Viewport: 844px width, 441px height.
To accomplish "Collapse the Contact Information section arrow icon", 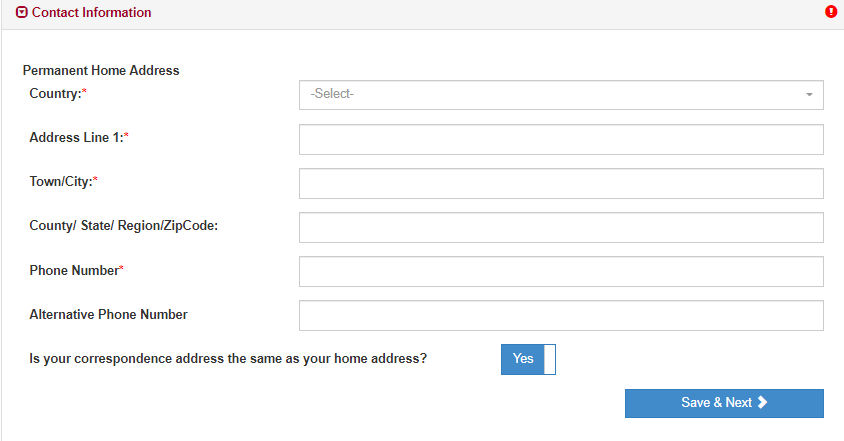I will pos(22,13).
